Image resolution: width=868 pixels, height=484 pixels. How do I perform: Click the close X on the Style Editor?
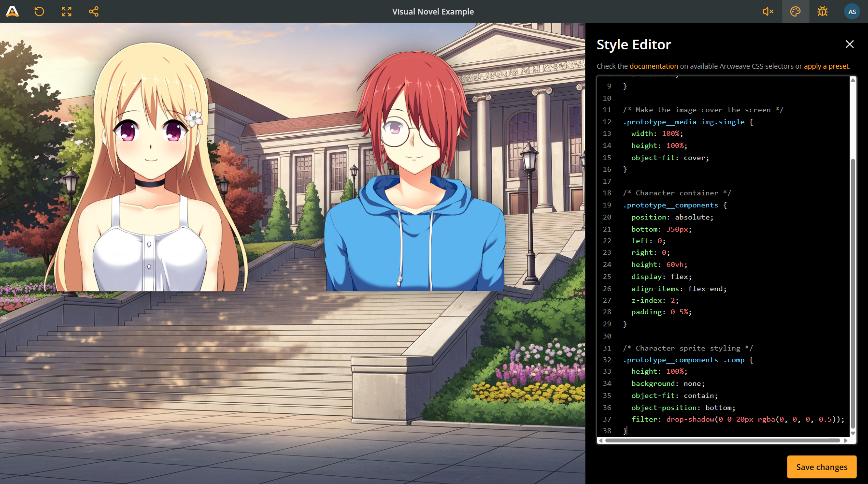tap(850, 44)
